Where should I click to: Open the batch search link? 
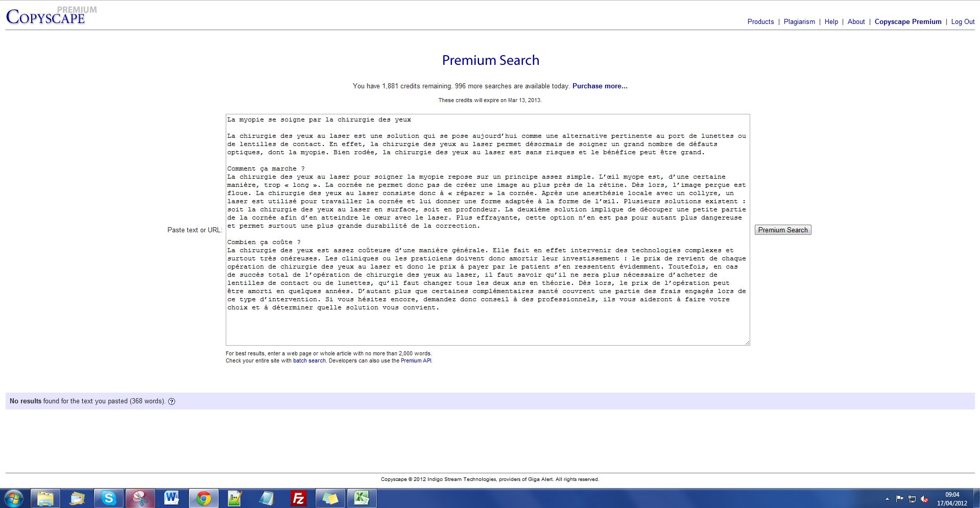(309, 360)
